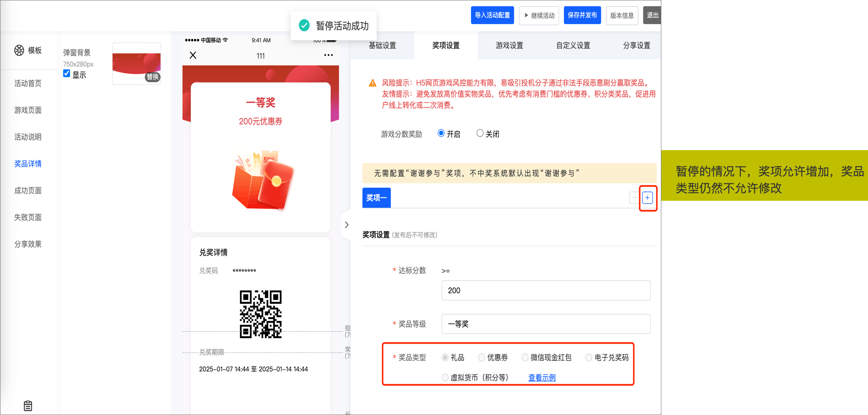The height and width of the screenshot is (415, 868).
Task: Click the X close icon in phone preview
Action: point(193,55)
